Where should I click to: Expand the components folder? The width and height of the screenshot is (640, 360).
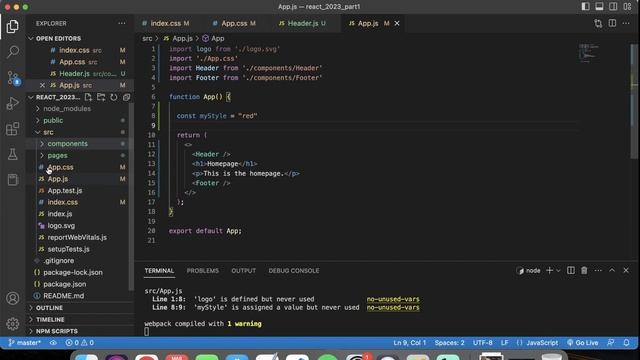pyautogui.click(x=42, y=144)
